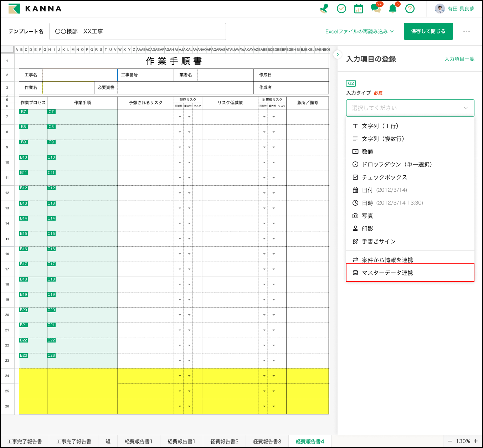
Task: Open the calendar icon in header
Action: point(359,9)
